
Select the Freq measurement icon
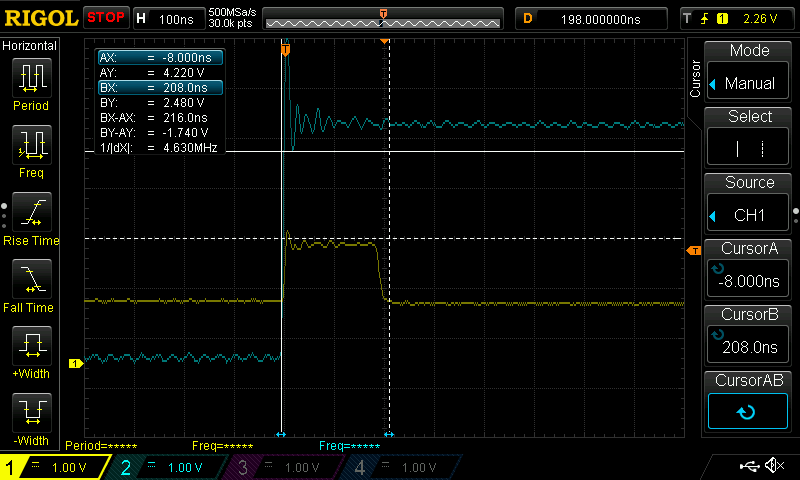(x=31, y=150)
